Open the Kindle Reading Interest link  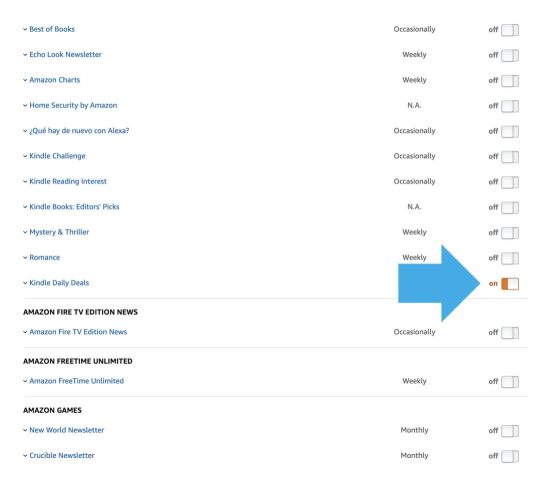pos(68,181)
